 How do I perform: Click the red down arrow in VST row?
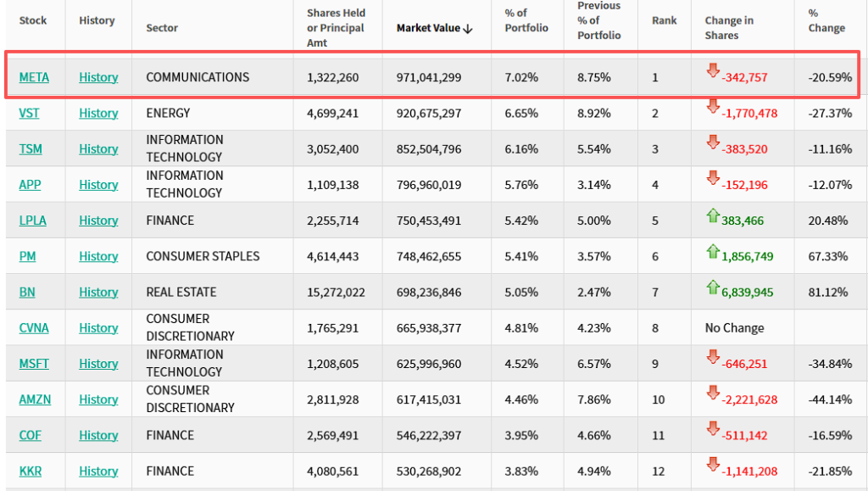tap(713, 107)
